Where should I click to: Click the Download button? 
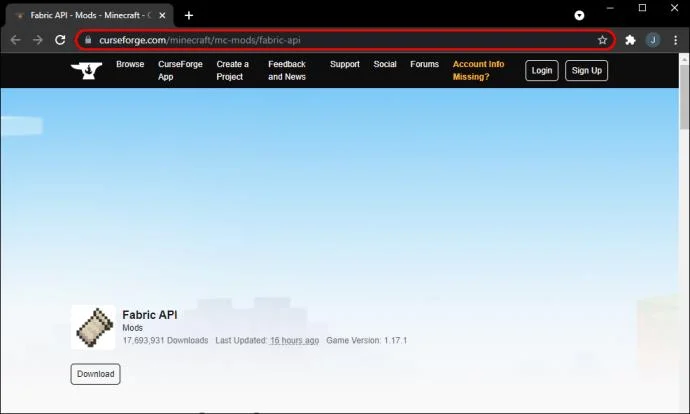(95, 374)
